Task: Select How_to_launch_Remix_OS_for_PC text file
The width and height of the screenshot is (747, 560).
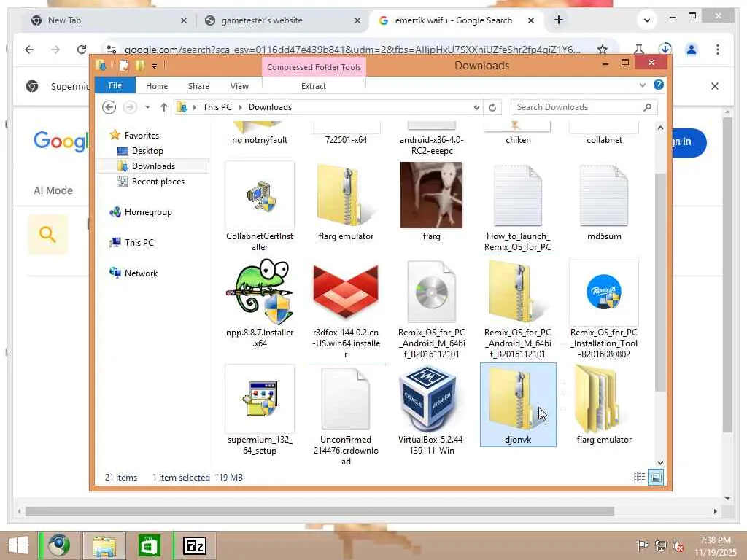Action: tap(518, 195)
